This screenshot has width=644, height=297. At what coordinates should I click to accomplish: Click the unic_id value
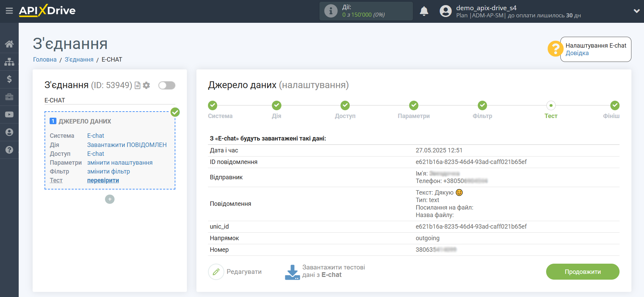pos(471,227)
